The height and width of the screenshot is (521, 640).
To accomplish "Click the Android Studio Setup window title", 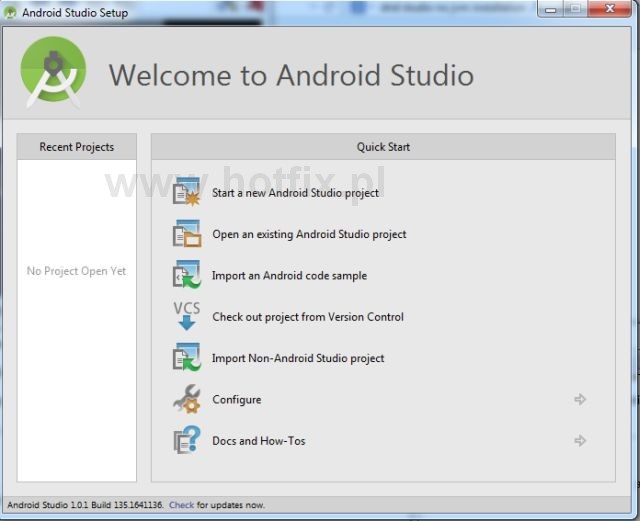I will (x=75, y=13).
